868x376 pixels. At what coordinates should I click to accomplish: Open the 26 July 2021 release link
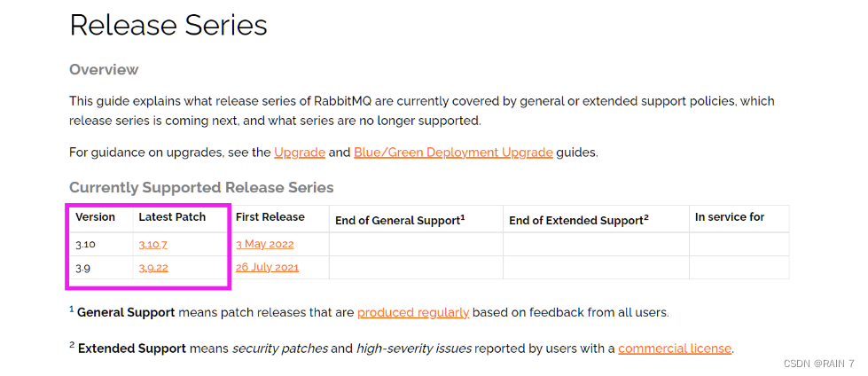[x=267, y=267]
